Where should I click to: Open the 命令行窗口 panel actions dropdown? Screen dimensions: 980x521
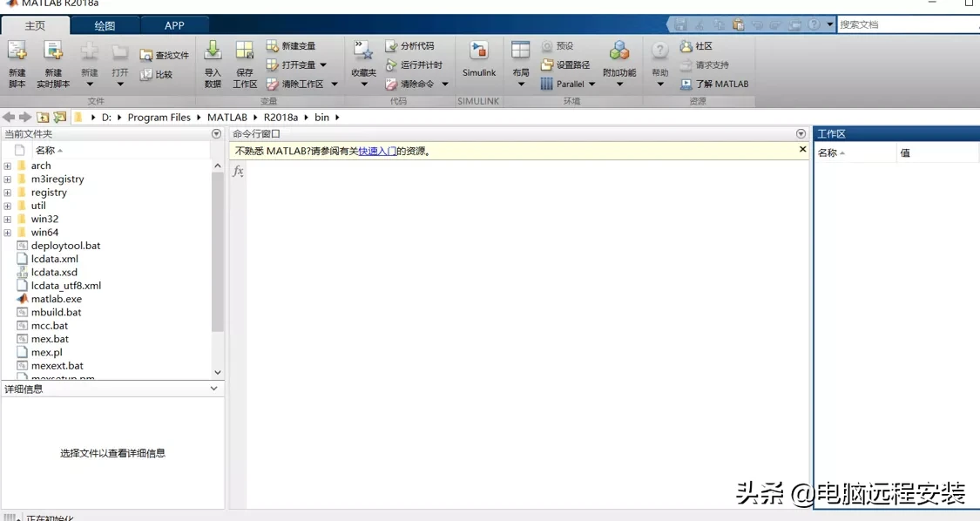coord(801,134)
